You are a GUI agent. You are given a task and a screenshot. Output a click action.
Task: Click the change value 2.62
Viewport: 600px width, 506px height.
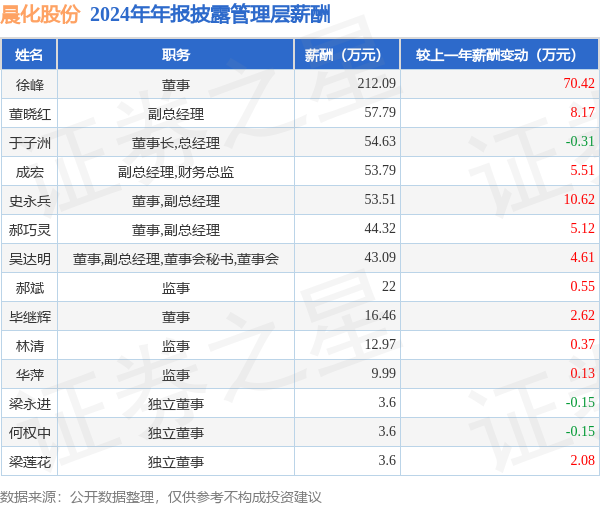[582, 316]
